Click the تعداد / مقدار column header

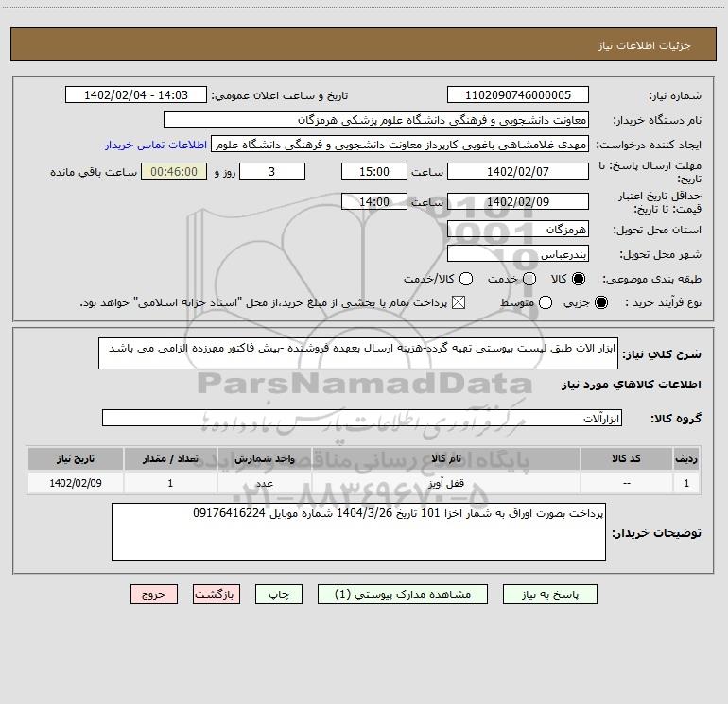pos(170,459)
